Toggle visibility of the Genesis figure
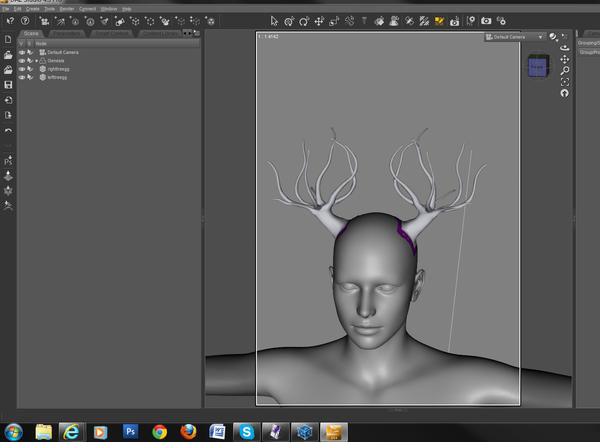Screen dimensions: 600x442 click(x=22, y=60)
